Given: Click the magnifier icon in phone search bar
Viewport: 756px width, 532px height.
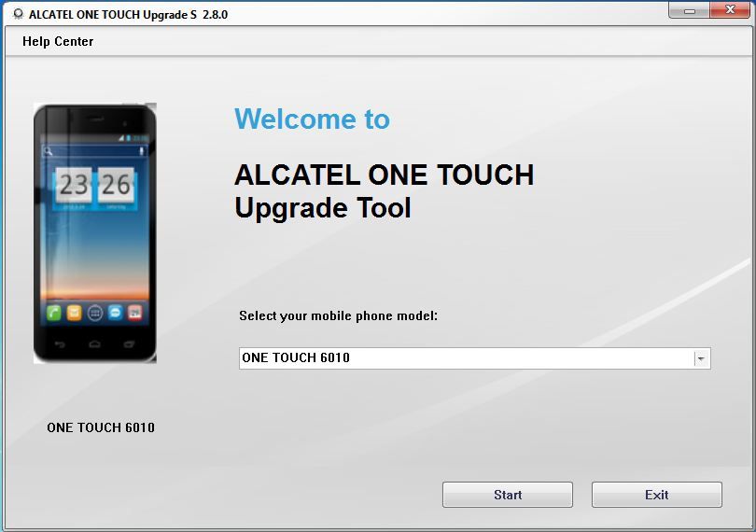Looking at the screenshot, I should [49, 150].
